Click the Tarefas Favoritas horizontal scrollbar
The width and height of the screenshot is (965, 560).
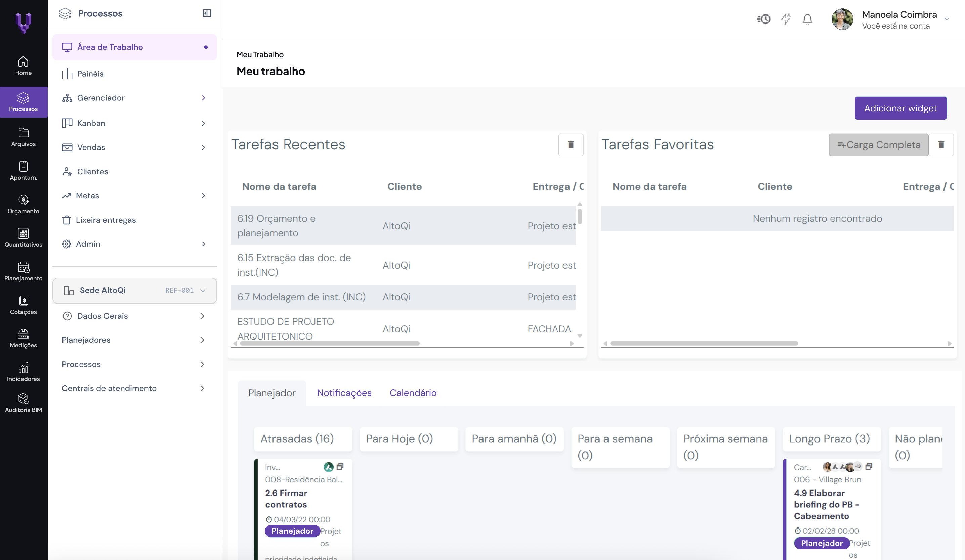pos(704,343)
